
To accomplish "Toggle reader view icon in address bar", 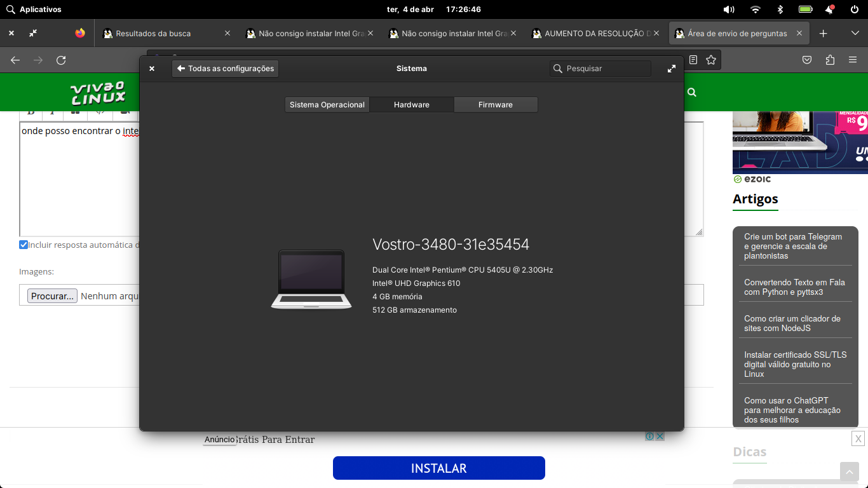I will tap(693, 60).
